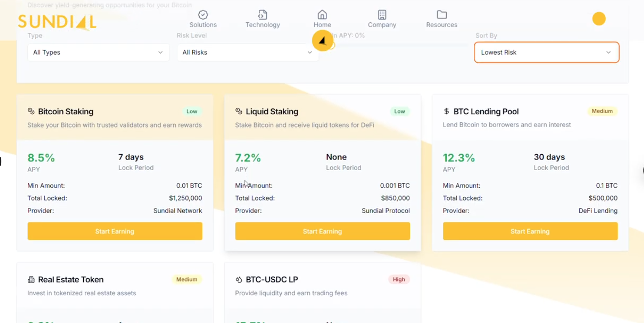
Task: Click the building icon beside Real Estate Token
Action: 31,279
